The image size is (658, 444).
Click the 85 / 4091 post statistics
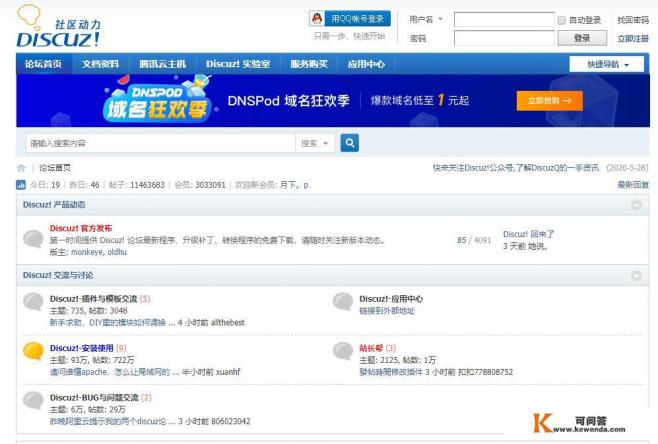coord(474,240)
